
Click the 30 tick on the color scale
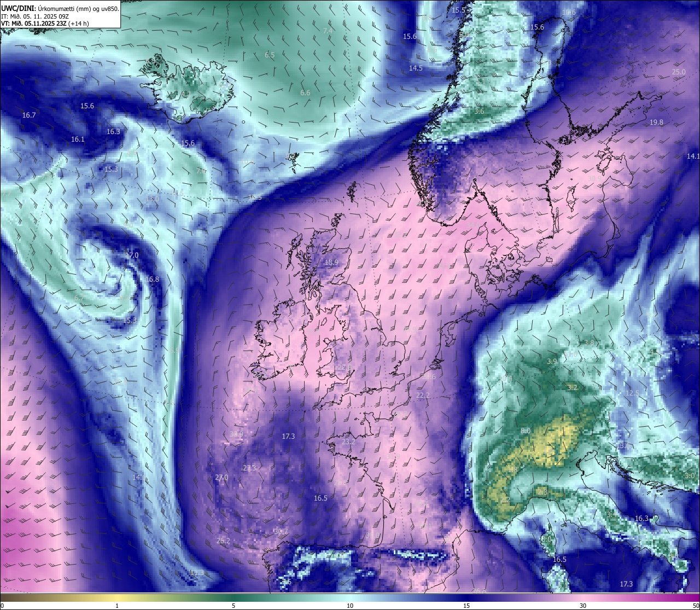pos(583,606)
